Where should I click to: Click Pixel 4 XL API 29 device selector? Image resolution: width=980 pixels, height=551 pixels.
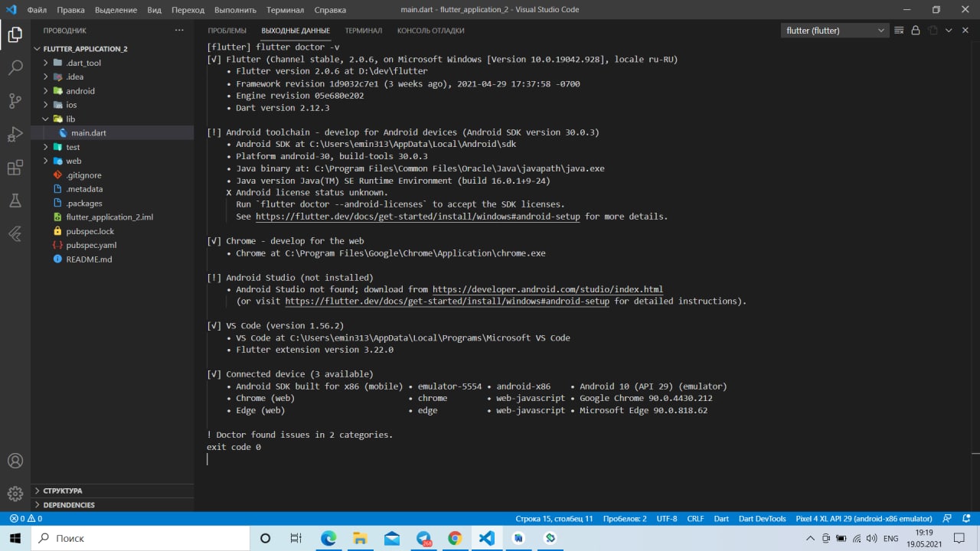tap(864, 518)
